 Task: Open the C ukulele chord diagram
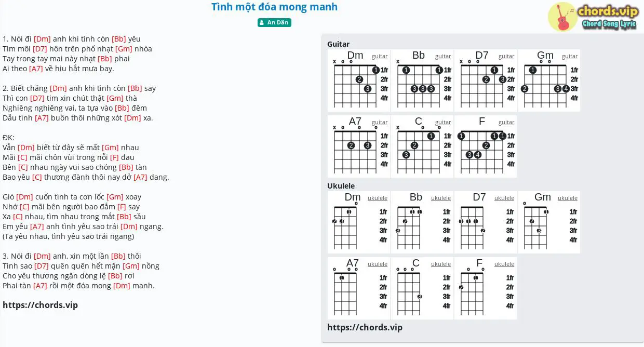click(x=422, y=288)
